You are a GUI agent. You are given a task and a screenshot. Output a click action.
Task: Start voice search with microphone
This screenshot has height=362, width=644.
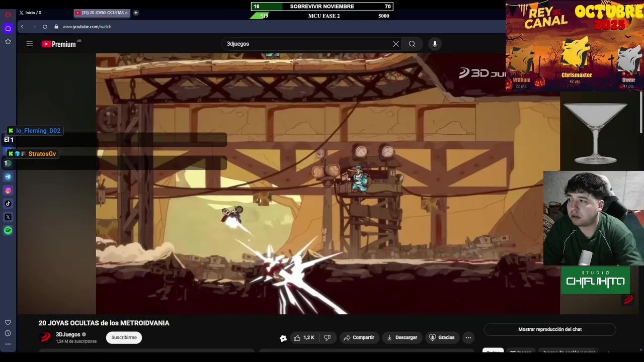coord(435,44)
